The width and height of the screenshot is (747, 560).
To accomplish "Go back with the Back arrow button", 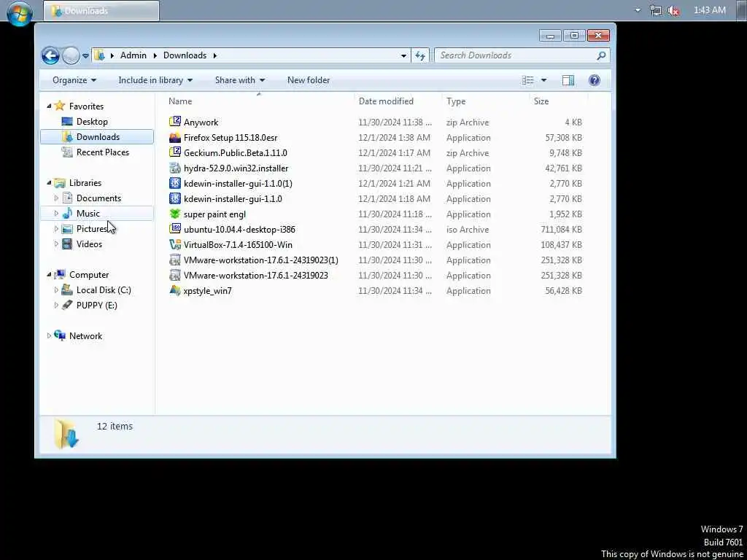I will [50, 55].
